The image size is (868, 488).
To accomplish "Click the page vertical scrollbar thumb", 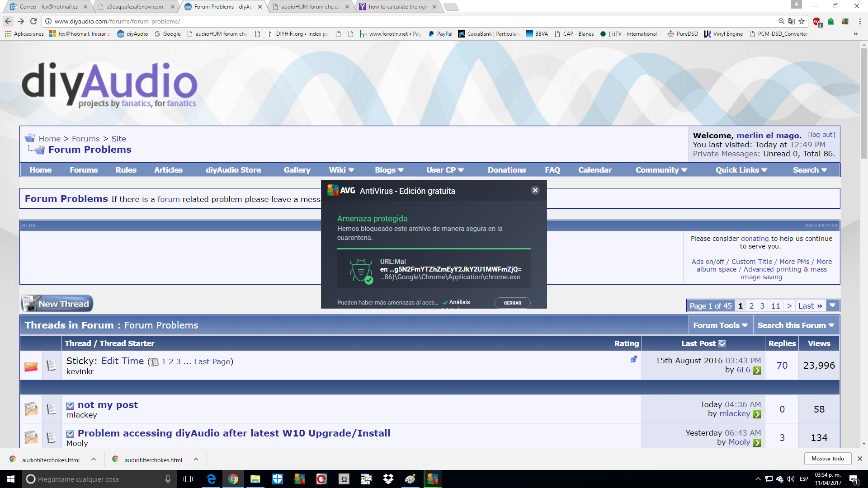I will coord(864,103).
